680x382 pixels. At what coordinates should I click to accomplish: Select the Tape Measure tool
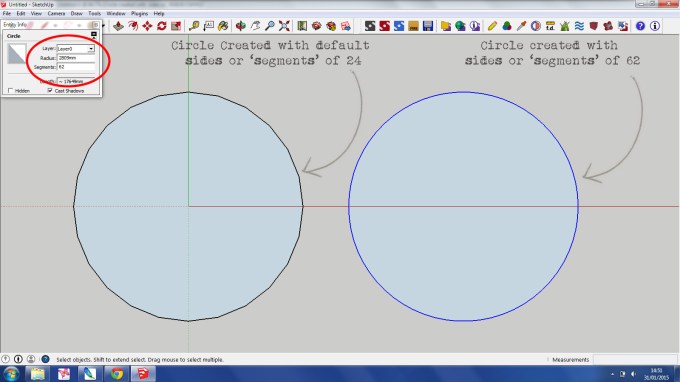click(x=194, y=26)
